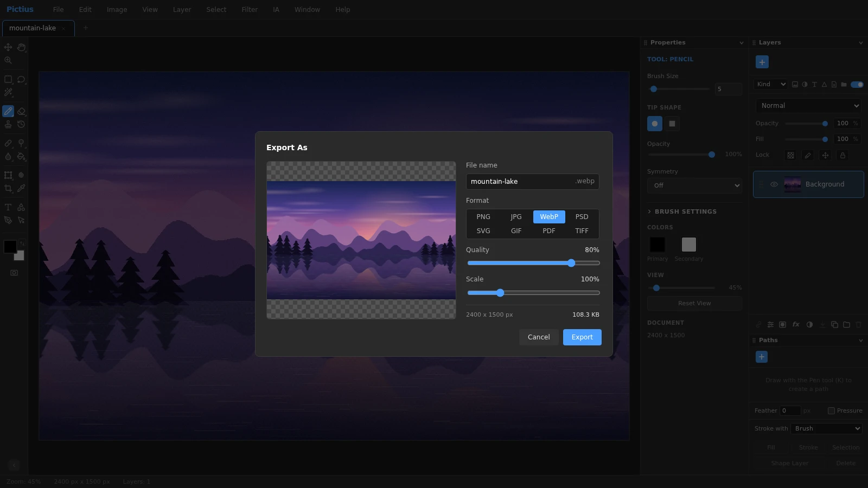Click the lock all padlock icon
868x488 pixels.
pyautogui.click(x=843, y=155)
